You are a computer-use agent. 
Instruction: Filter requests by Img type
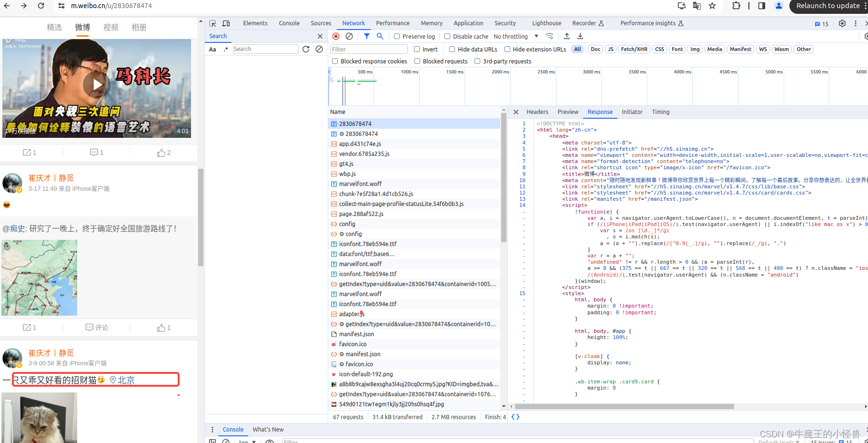pos(695,49)
